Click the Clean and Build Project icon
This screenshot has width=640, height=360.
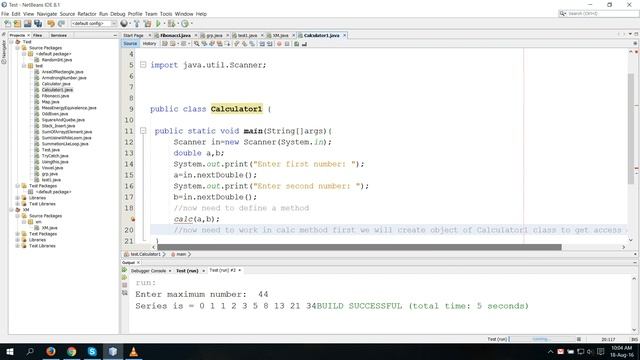pos(147,24)
